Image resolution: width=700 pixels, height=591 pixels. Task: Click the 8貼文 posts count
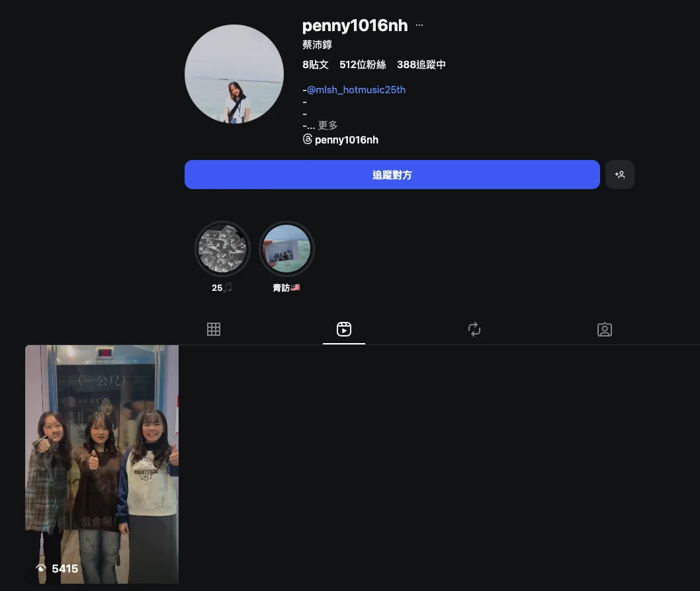(315, 64)
